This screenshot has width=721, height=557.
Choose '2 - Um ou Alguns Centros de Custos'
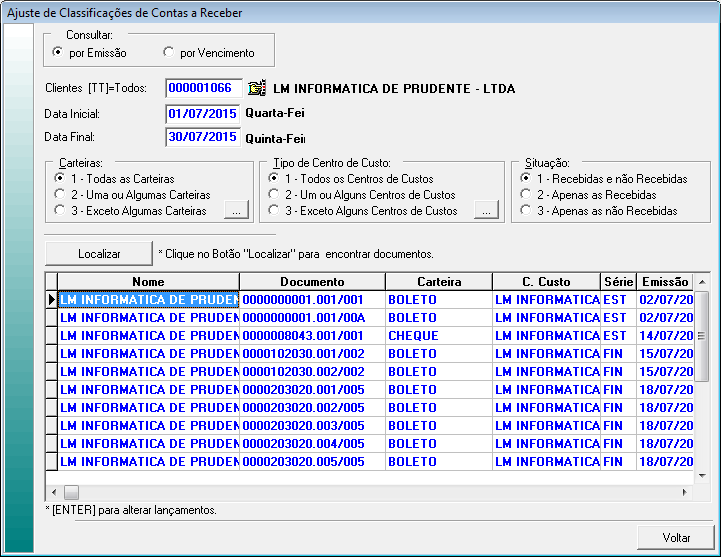click(x=274, y=194)
